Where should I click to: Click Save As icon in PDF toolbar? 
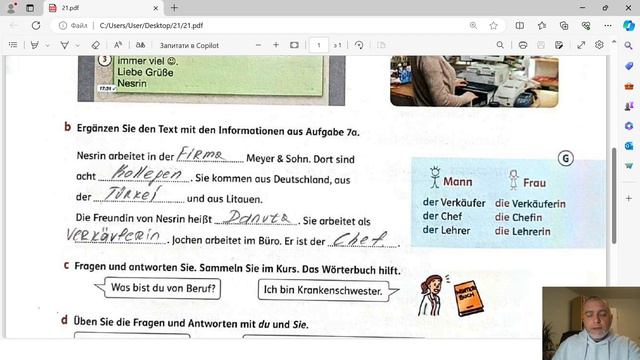click(559, 45)
